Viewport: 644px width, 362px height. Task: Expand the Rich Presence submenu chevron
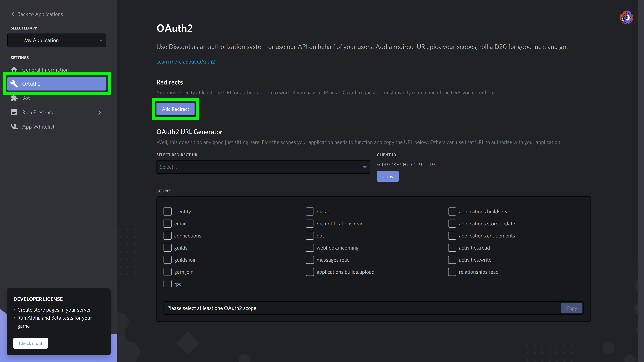click(x=99, y=112)
